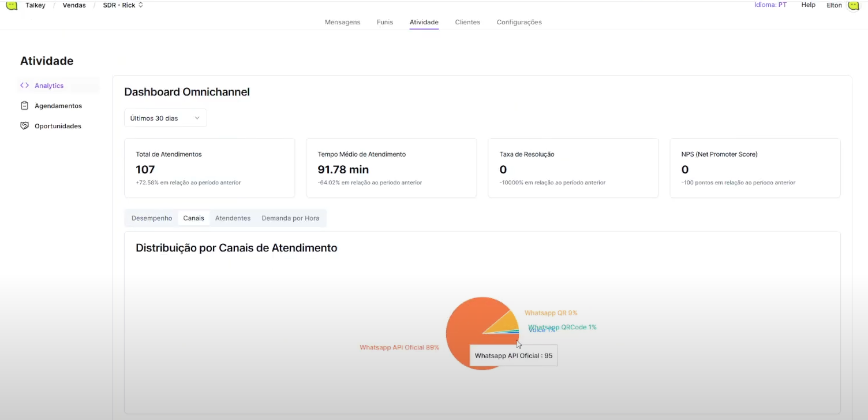Switch to the Desempenho chart tab
Viewport: 868px width, 420px height.
[152, 218]
